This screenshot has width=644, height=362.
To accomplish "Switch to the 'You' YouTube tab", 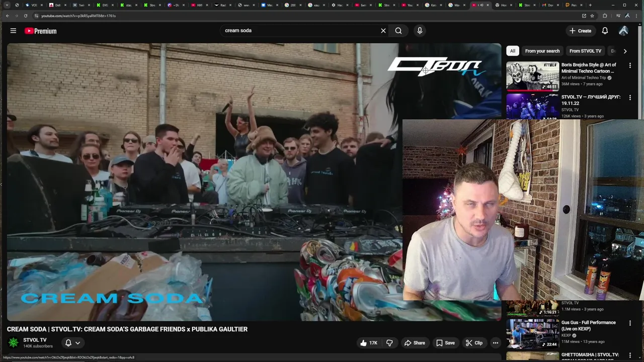I will [x=410, y=5].
